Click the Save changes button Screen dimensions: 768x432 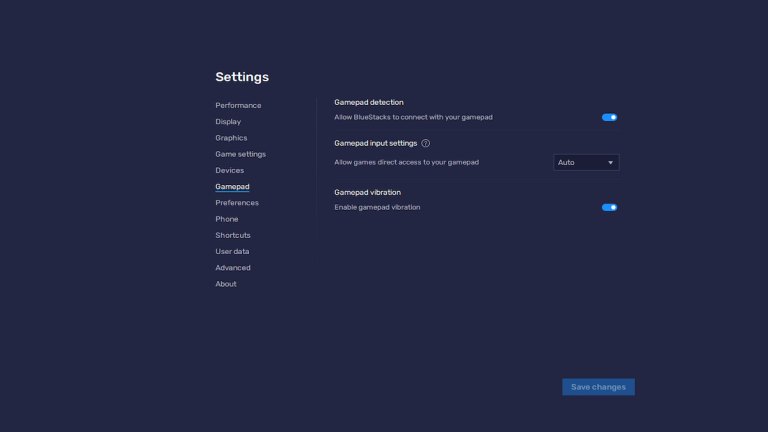tap(598, 387)
